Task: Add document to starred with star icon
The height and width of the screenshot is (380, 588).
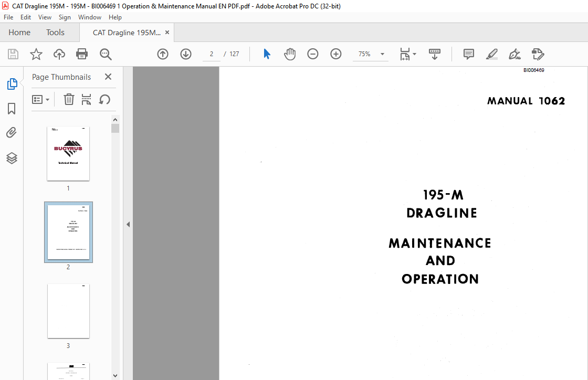Action: (x=36, y=54)
